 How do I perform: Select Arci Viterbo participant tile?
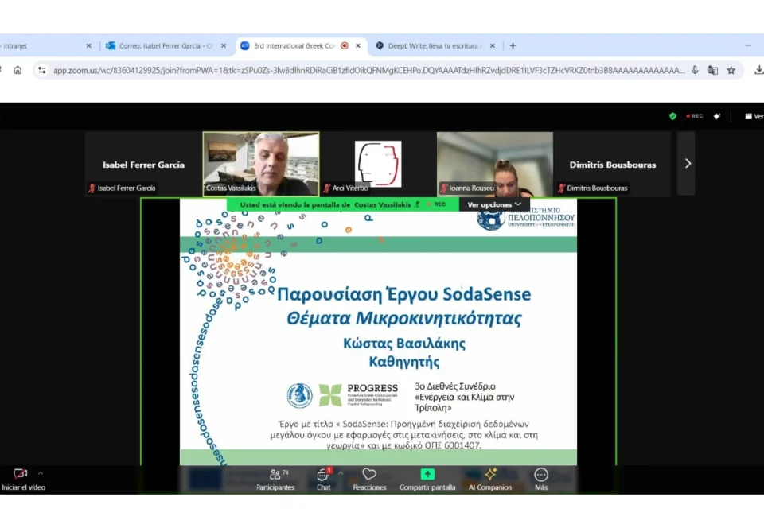pyautogui.click(x=378, y=164)
